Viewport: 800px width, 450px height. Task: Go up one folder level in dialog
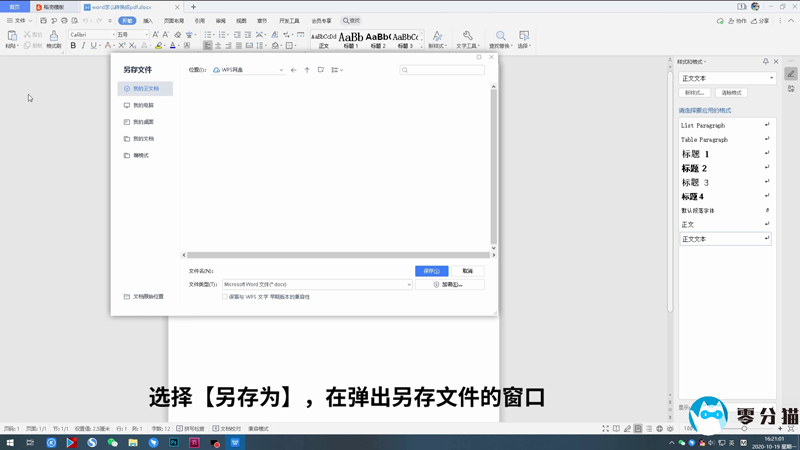(x=307, y=70)
